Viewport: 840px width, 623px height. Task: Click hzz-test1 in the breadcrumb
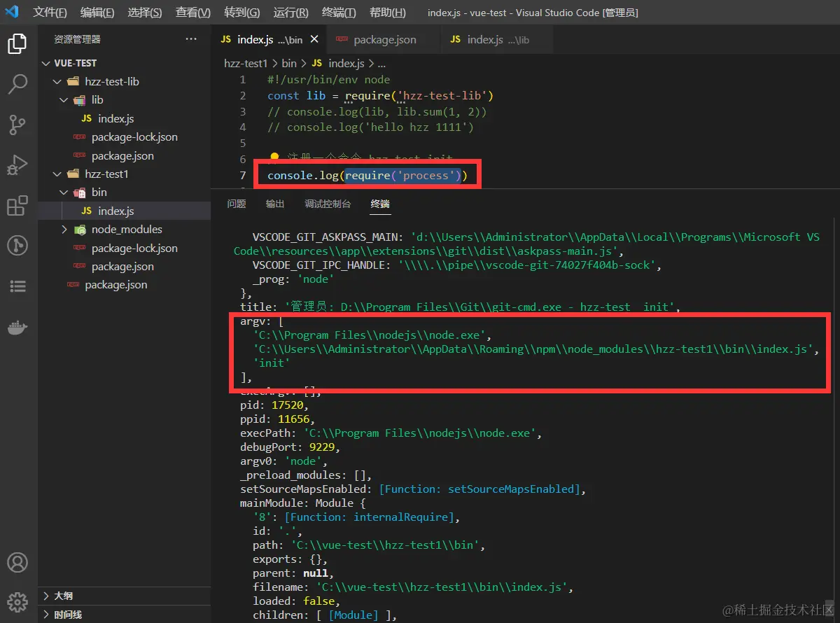[246, 63]
